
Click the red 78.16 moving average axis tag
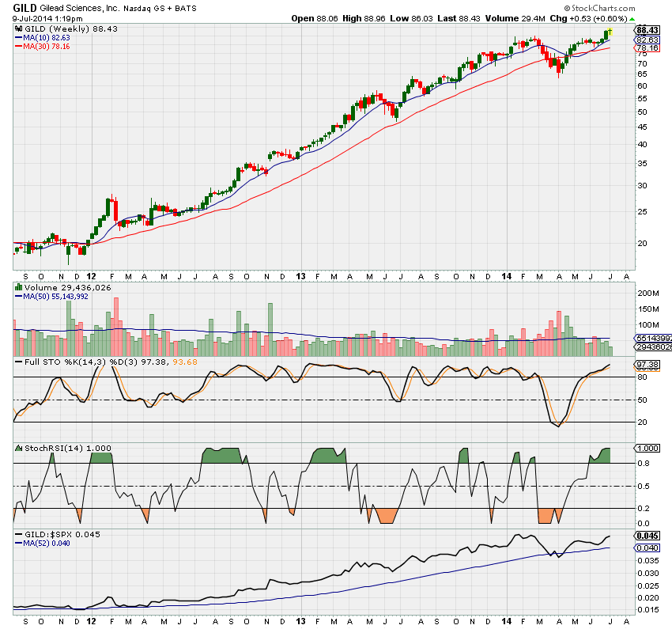[647, 47]
